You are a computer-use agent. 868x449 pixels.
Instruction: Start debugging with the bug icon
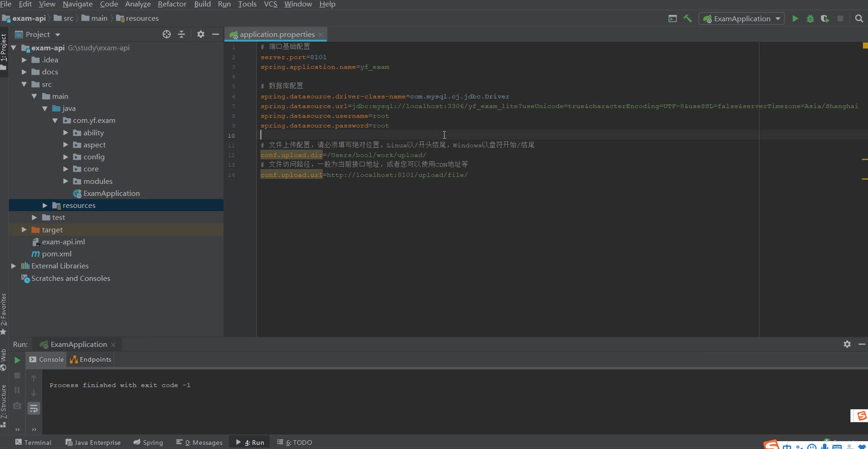810,18
